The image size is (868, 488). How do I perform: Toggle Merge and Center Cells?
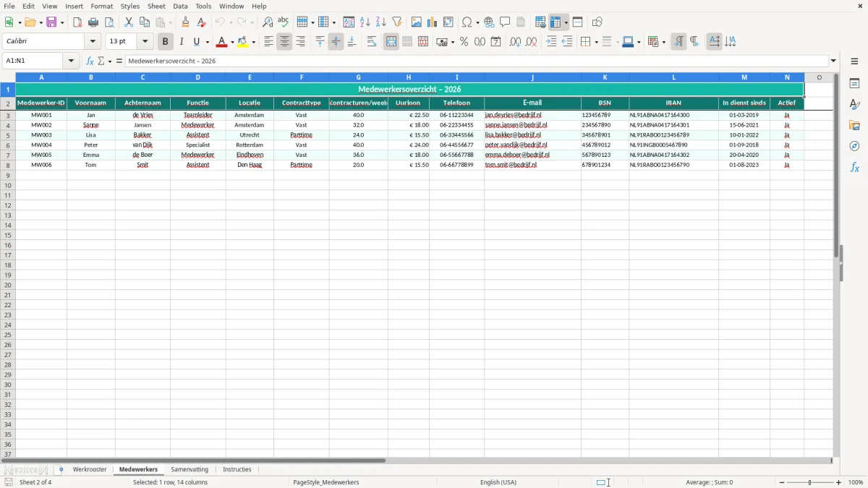click(391, 42)
